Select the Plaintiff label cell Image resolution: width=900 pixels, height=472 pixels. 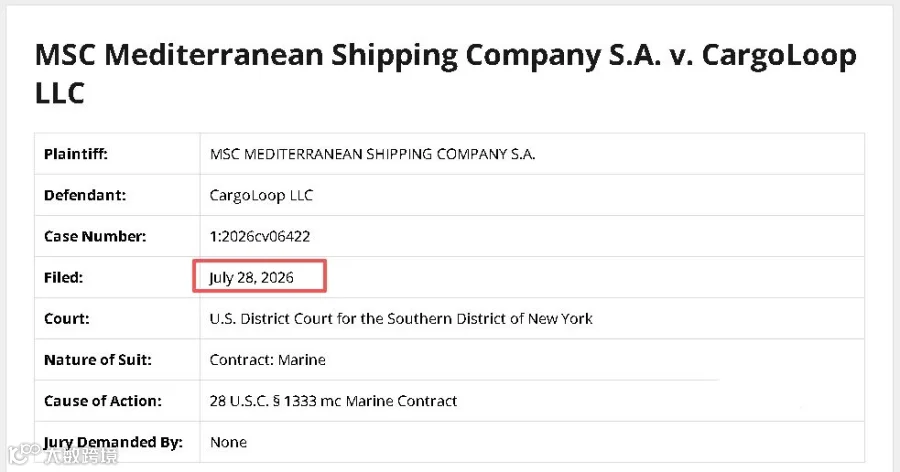(117, 154)
